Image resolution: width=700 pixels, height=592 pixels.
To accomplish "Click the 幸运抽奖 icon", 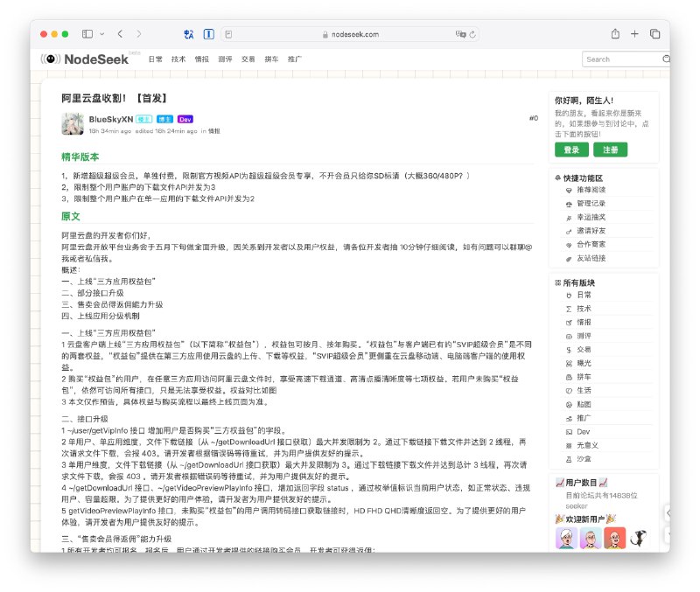I will (569, 218).
